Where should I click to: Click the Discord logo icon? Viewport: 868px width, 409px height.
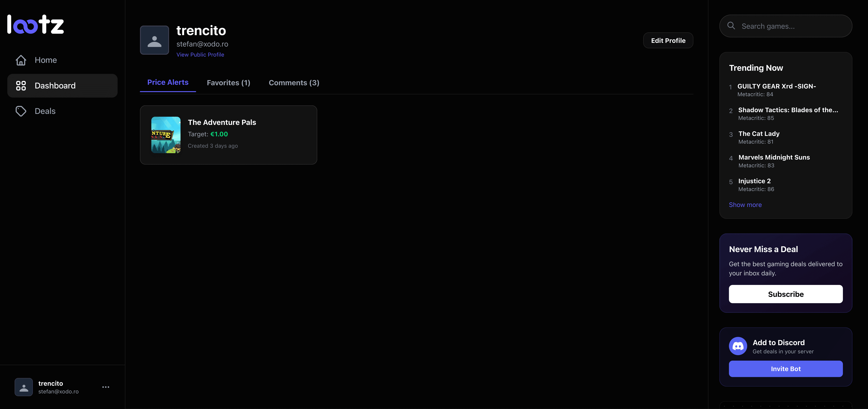(738, 346)
